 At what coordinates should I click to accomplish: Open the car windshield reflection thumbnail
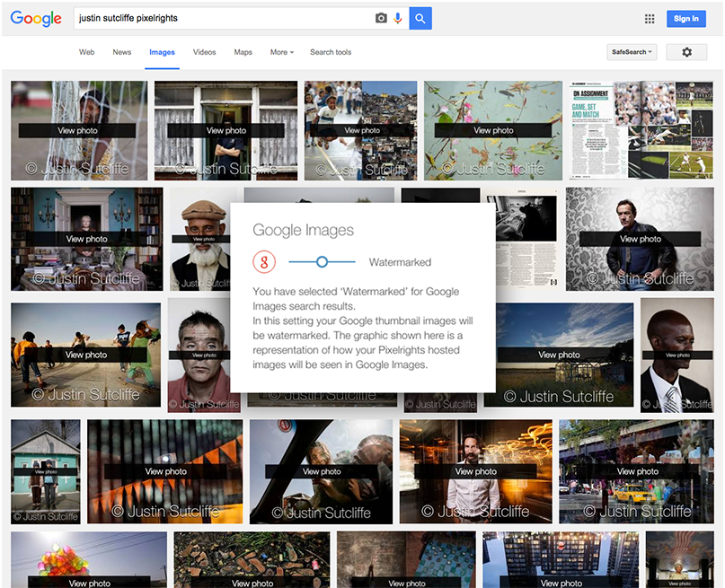322,471
